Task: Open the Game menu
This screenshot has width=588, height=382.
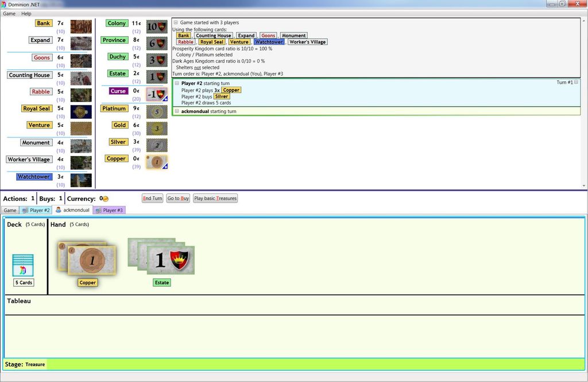Action: pos(9,14)
